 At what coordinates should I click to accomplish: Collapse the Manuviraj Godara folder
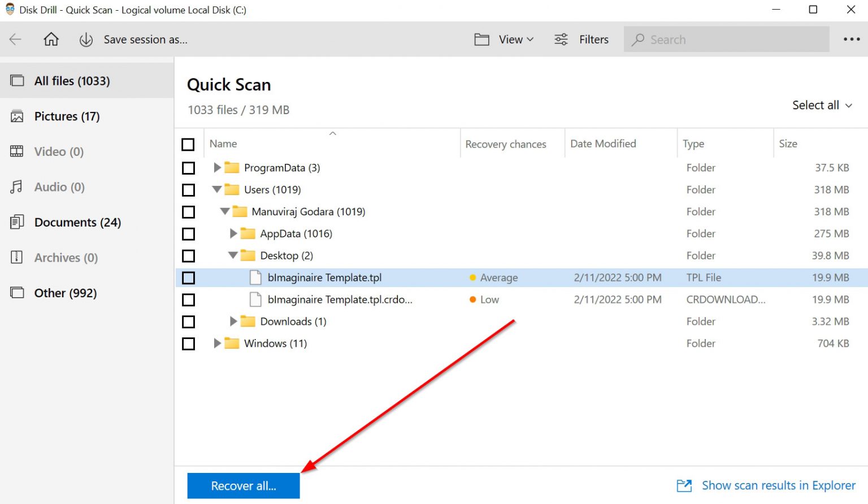tap(225, 211)
